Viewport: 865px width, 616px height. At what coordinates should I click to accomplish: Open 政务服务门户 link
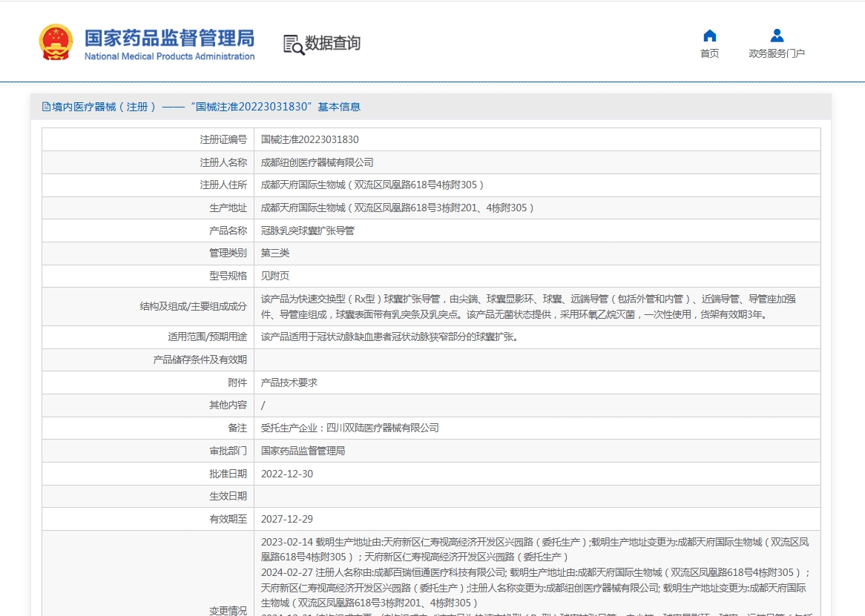(x=777, y=53)
